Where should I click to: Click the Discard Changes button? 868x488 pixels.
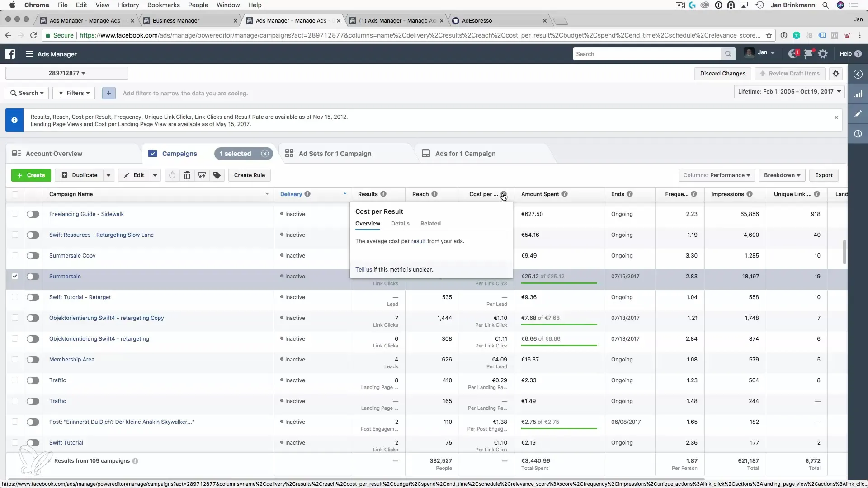(723, 74)
